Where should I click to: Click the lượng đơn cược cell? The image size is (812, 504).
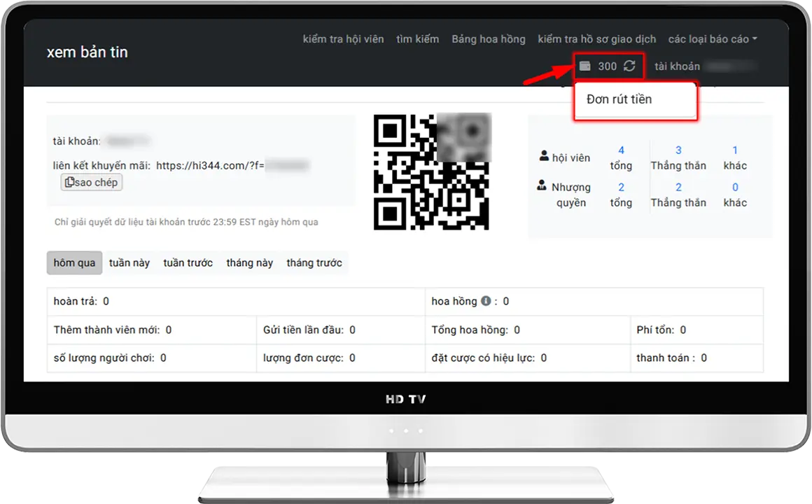341,358
